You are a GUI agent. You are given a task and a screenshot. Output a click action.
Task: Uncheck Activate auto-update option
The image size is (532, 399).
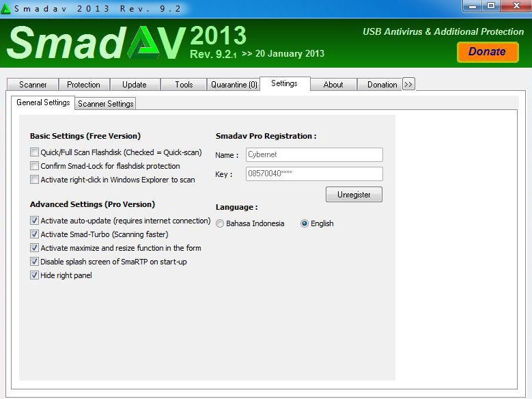pos(34,221)
